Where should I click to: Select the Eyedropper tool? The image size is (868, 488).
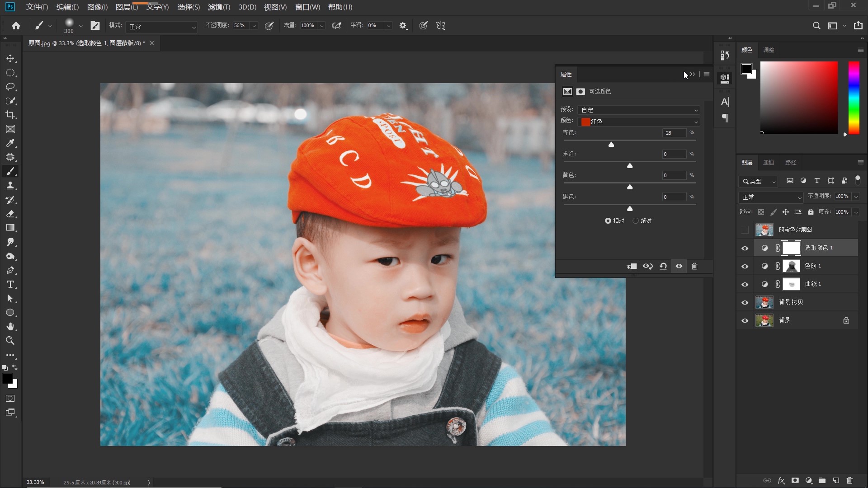(10, 143)
